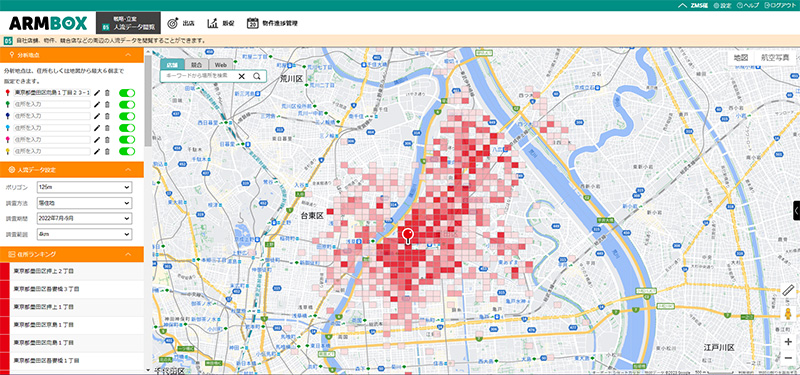Click the ZMS user chevron in top bar
This screenshot has width=800, height=375.
click(683, 6)
